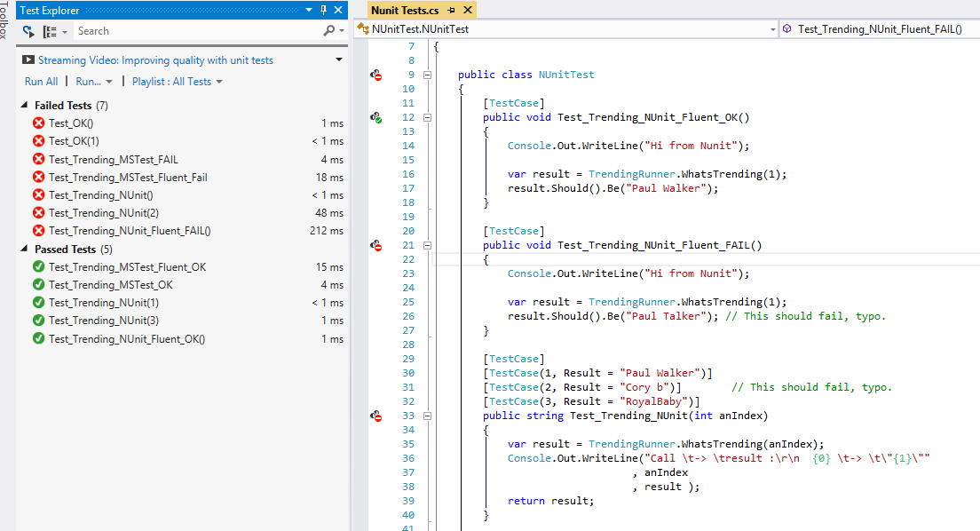Click red failed icon beside Test_OK()
980x531 pixels.
39,123
